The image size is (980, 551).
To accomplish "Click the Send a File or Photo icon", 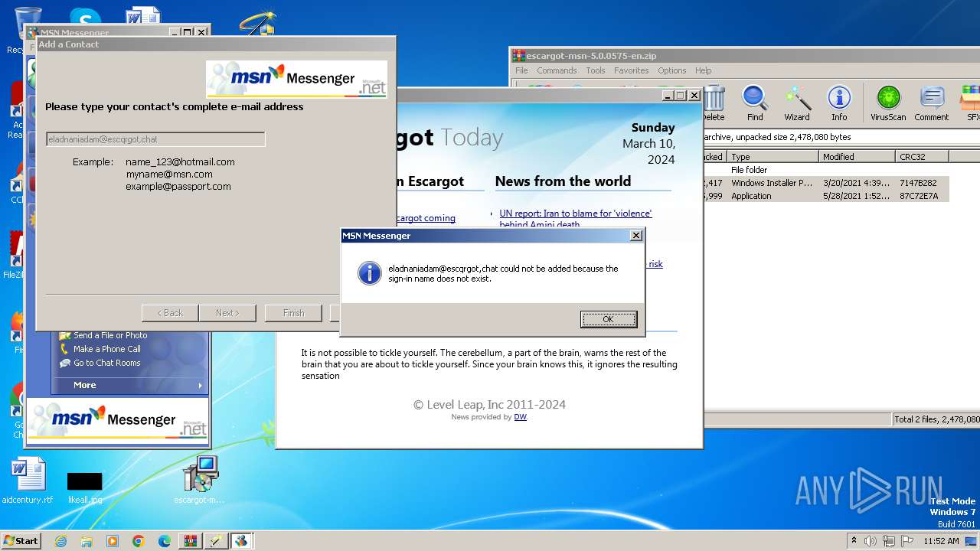I will [x=64, y=335].
